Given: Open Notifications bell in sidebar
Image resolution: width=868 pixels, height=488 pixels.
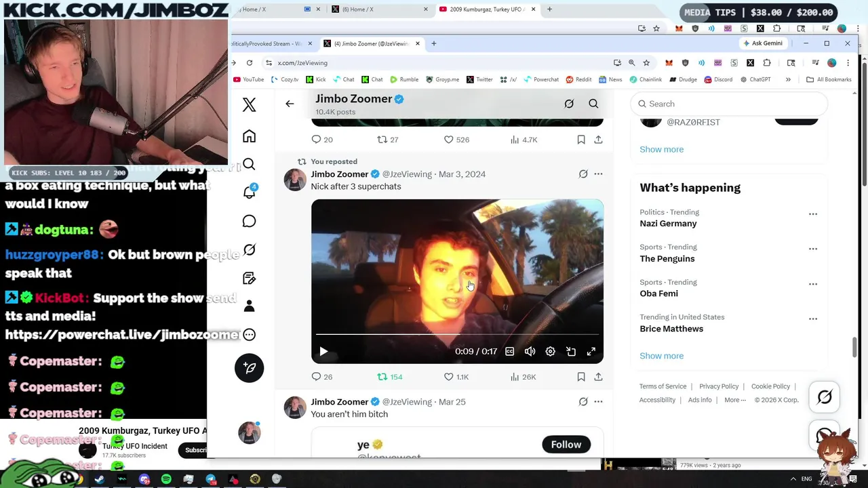Looking at the screenshot, I should [250, 192].
